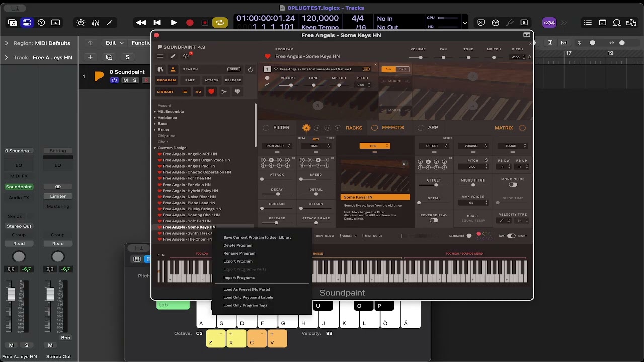Favorite the current program with red heart

[268, 56]
